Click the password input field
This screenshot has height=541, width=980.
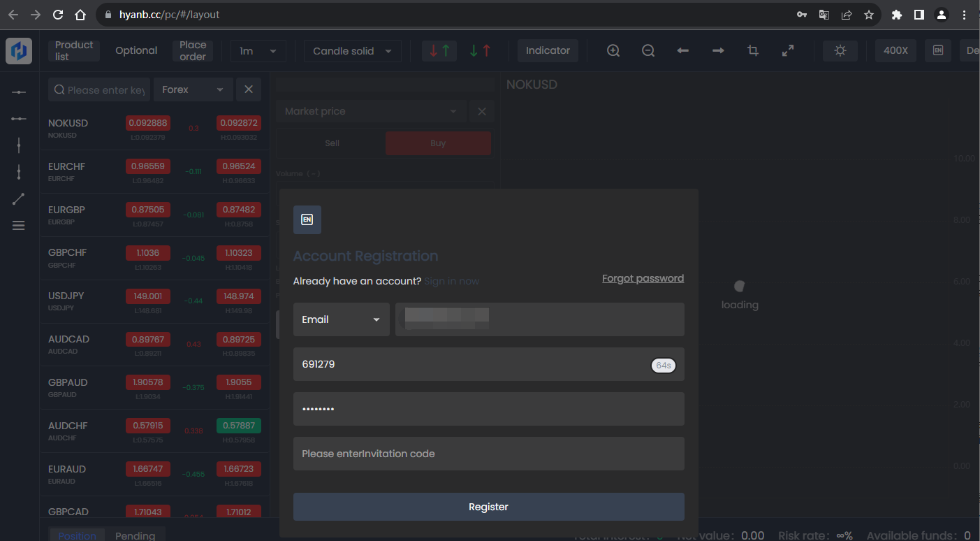[489, 409]
